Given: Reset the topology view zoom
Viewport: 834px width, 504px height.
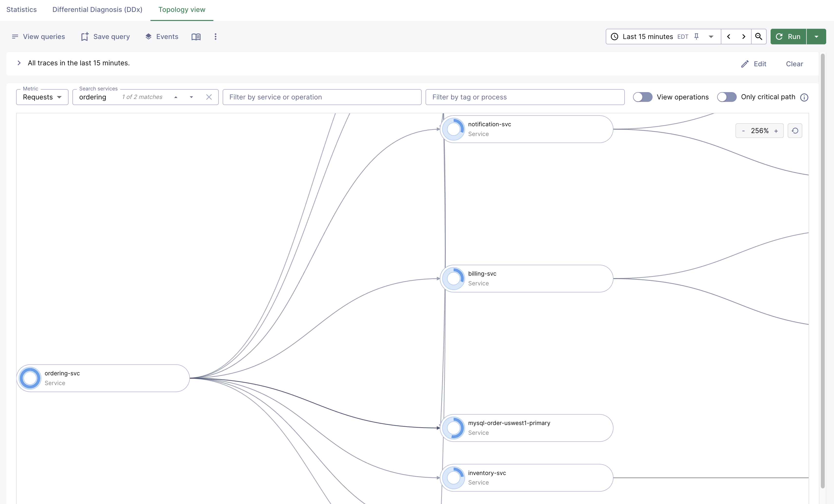Looking at the screenshot, I should coord(795,130).
